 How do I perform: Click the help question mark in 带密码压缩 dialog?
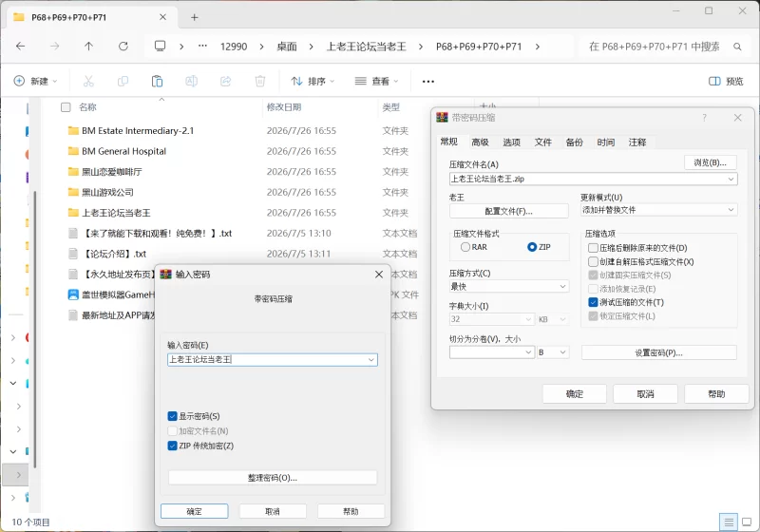pos(704,118)
